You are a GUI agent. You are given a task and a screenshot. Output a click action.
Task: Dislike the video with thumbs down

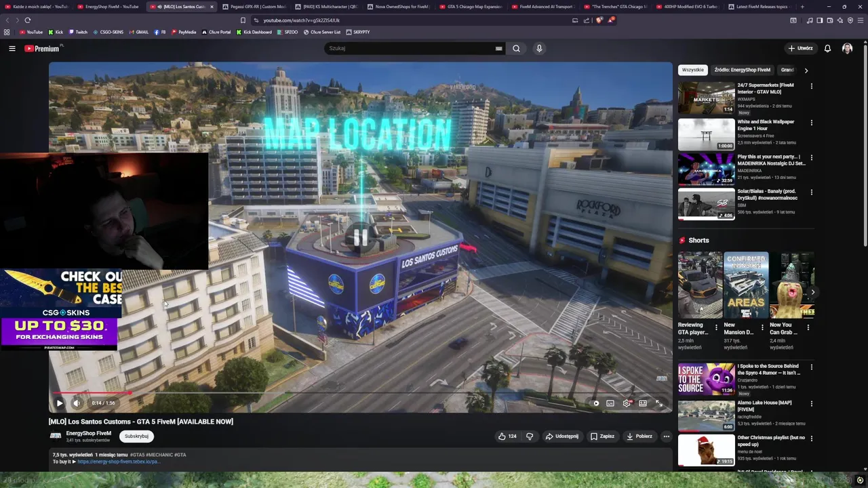coord(530,436)
